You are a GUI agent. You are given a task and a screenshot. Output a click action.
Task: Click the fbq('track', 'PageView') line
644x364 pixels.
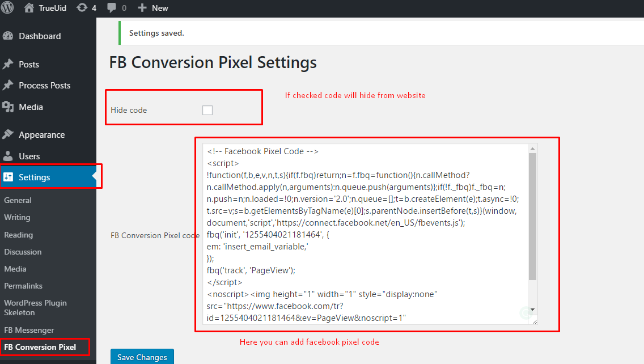(251, 270)
